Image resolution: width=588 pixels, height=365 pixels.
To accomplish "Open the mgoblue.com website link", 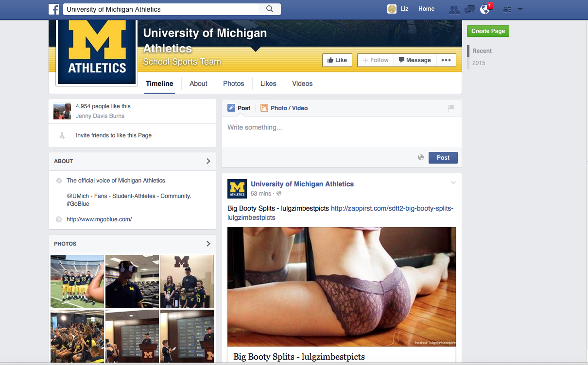I will click(x=99, y=219).
